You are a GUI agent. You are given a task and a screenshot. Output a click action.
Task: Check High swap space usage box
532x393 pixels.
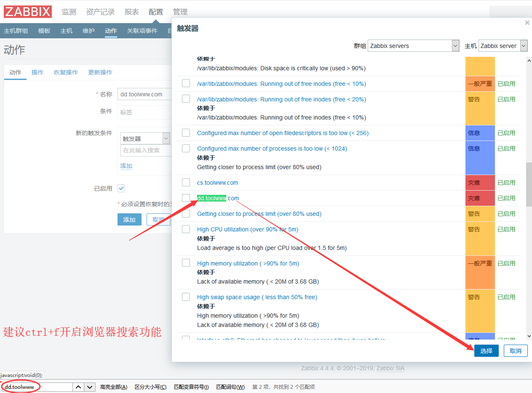pos(186,297)
